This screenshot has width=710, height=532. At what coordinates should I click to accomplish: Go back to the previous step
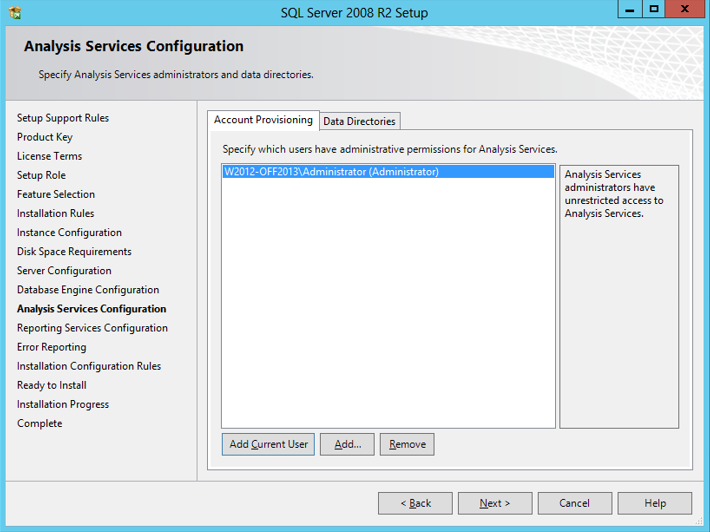(x=415, y=503)
